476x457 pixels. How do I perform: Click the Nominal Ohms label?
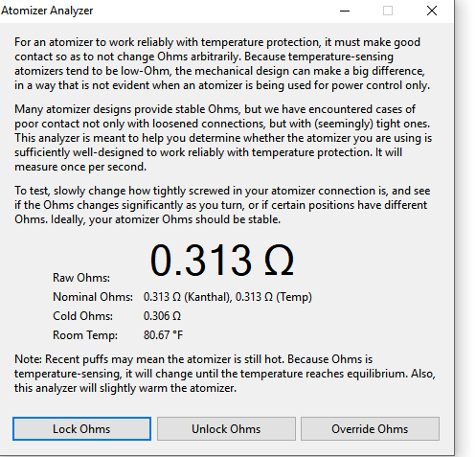93,297
